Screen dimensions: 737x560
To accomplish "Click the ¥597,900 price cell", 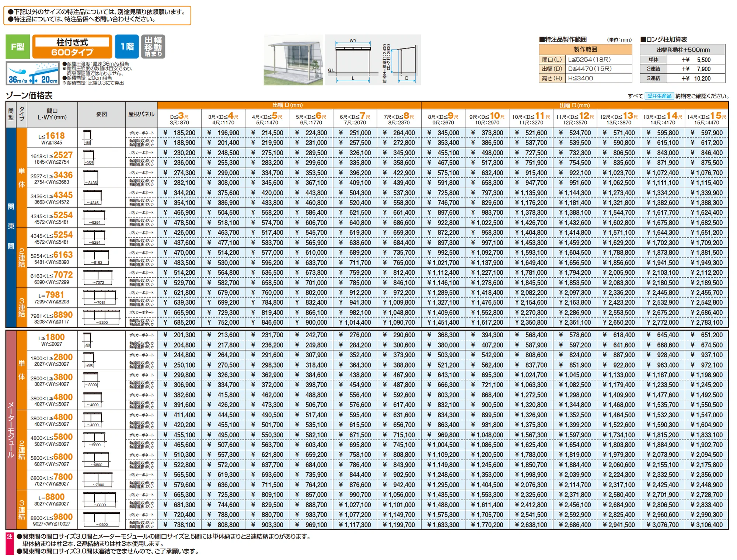I will (706, 133).
